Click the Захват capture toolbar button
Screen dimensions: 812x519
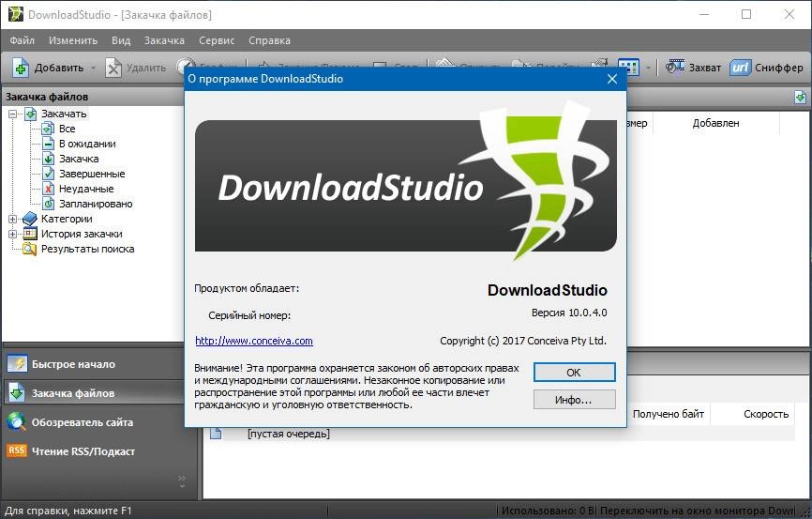pos(694,68)
